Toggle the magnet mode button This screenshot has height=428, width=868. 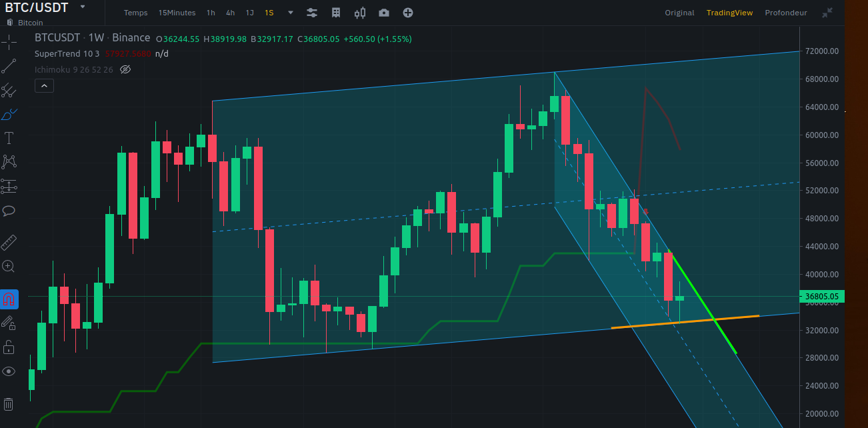click(9, 299)
